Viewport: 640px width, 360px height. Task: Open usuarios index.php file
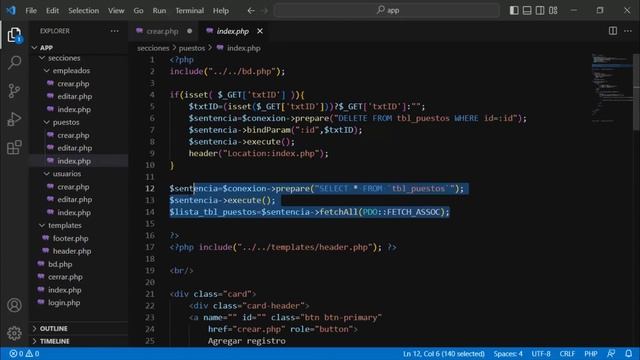[74, 213]
